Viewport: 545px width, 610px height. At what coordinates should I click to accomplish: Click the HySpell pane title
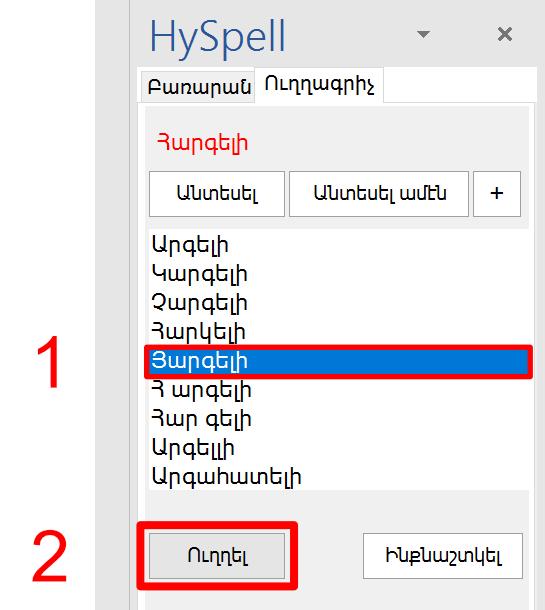[x=217, y=37]
